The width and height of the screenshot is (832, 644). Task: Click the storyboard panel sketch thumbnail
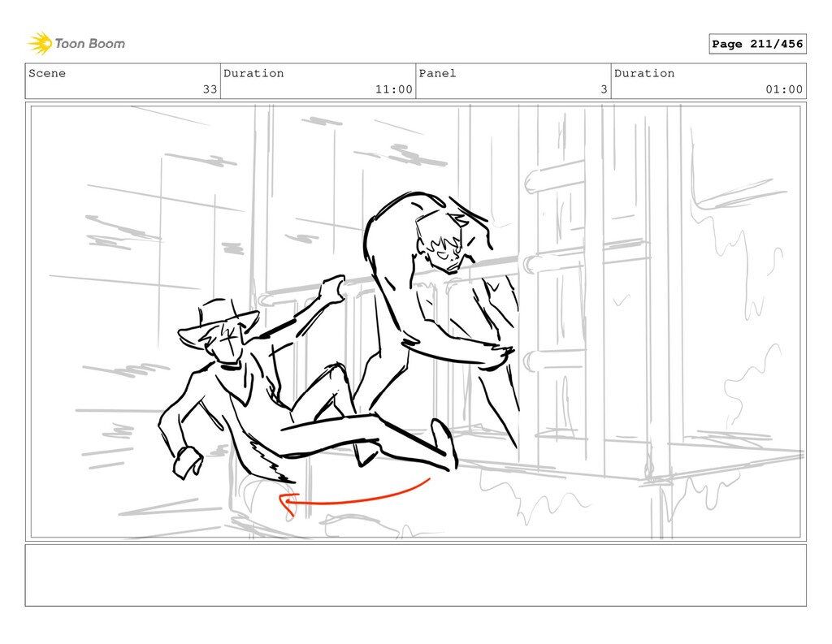[415, 322]
